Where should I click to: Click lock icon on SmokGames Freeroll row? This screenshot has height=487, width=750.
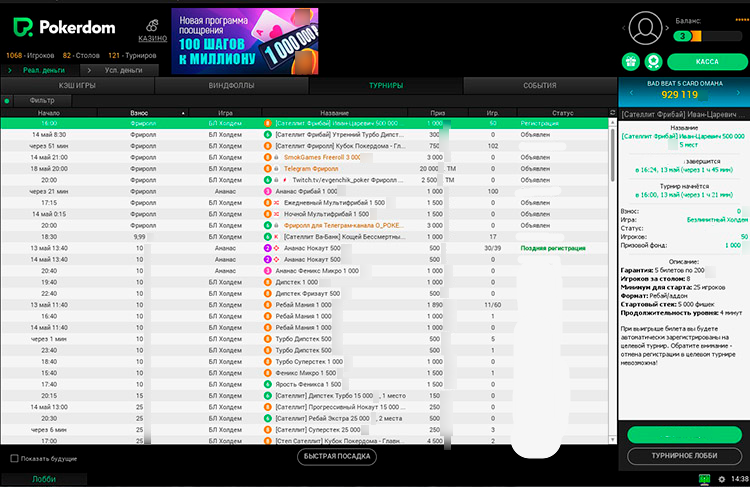276,157
